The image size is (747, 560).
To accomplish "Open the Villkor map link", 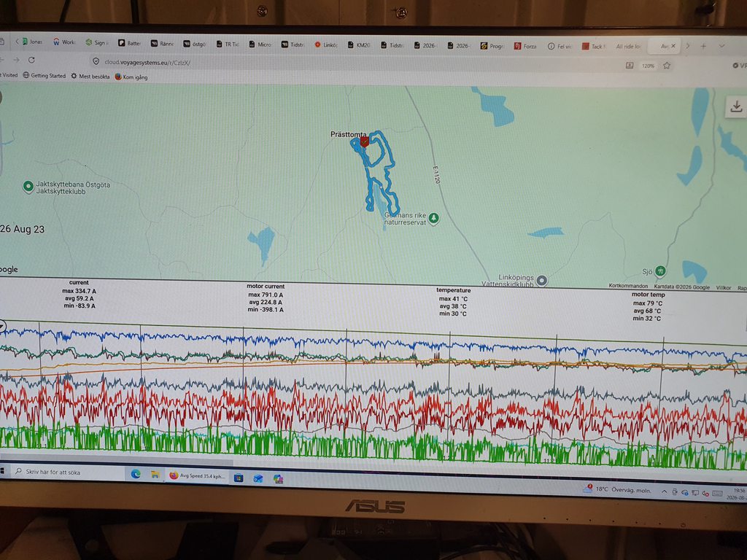I will tap(723, 287).
